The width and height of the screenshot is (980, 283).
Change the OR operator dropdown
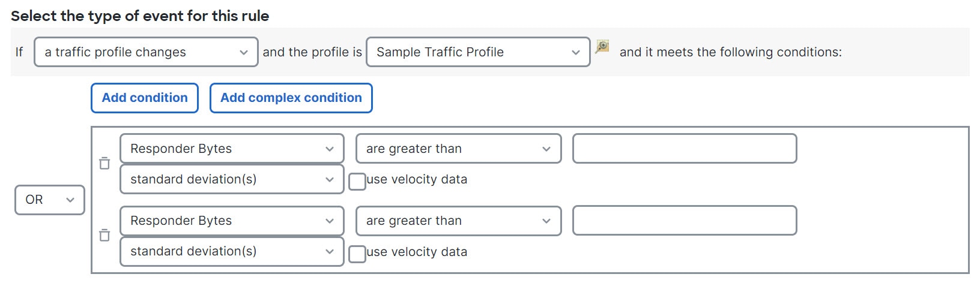50,200
